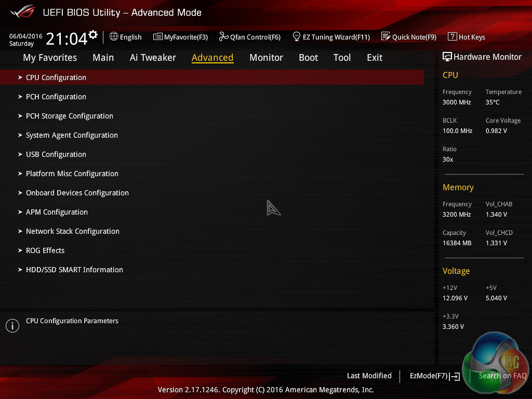Select the Exit tab

(x=375, y=58)
